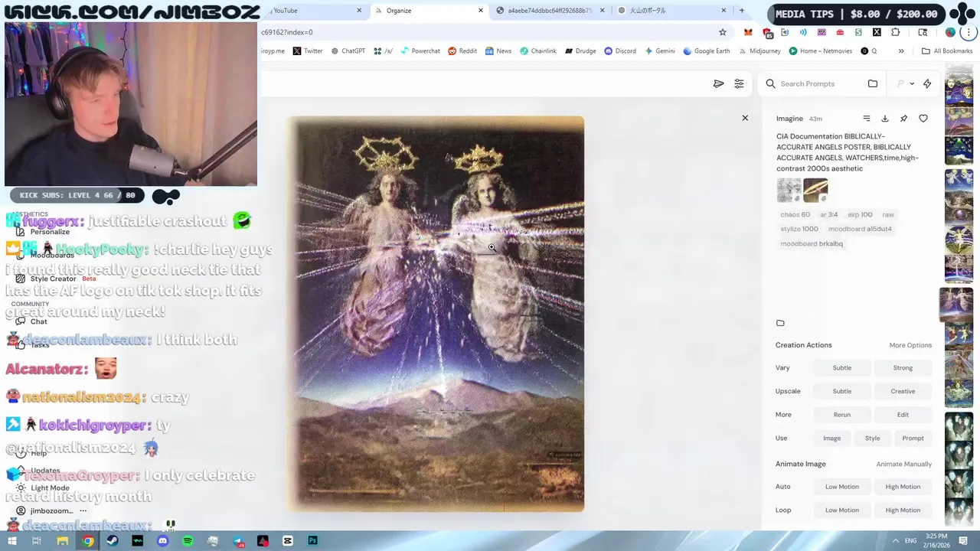Viewport: 980px width, 551px height.
Task: Open Steam from the taskbar
Action: [113, 541]
